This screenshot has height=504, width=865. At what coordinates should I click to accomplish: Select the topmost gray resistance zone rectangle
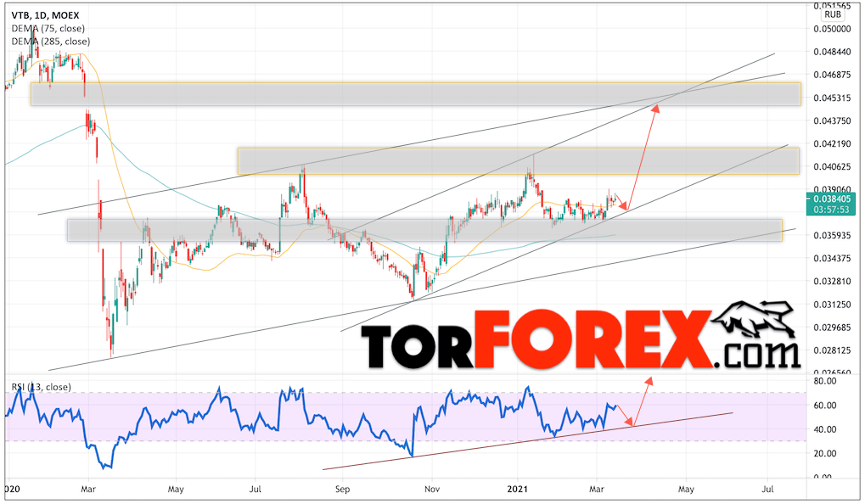pyautogui.click(x=416, y=94)
